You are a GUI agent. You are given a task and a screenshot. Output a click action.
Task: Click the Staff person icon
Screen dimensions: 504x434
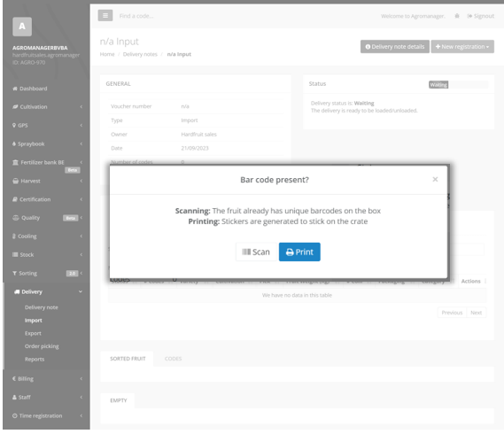tap(14, 398)
